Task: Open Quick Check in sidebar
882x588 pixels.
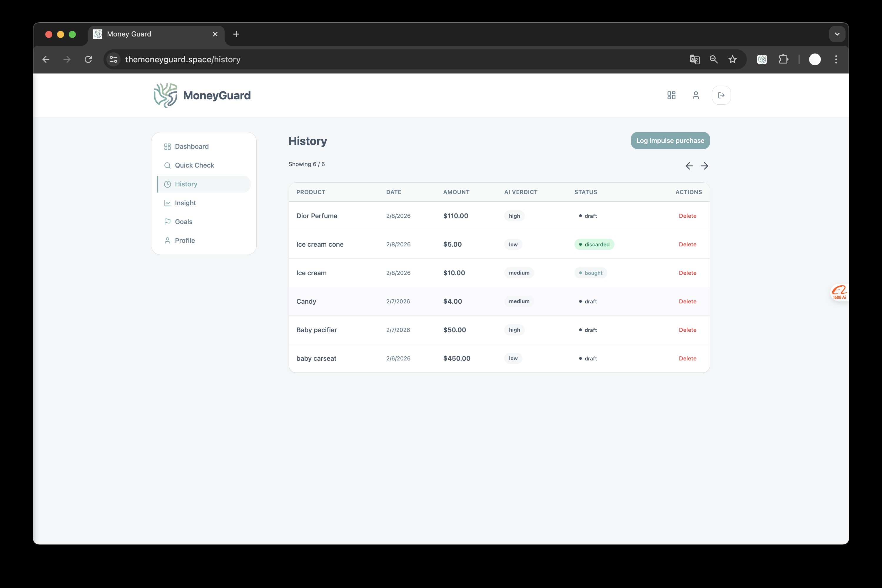Action: [194, 165]
